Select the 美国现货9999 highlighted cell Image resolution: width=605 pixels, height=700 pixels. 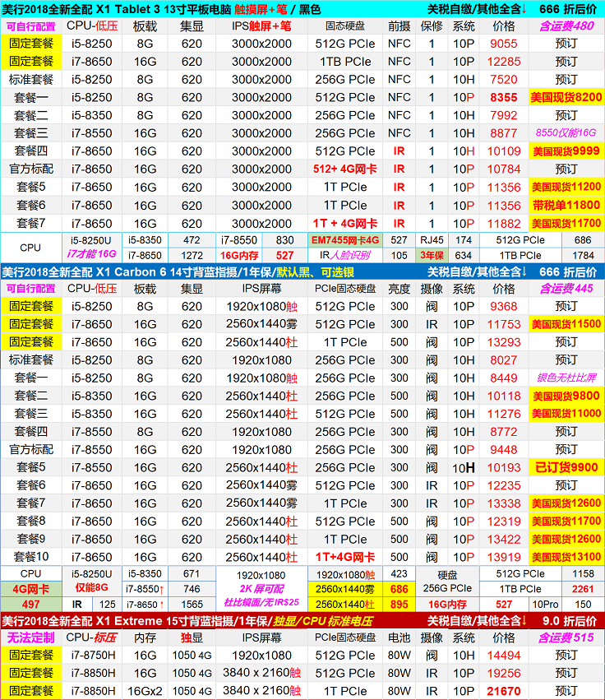pos(566,151)
